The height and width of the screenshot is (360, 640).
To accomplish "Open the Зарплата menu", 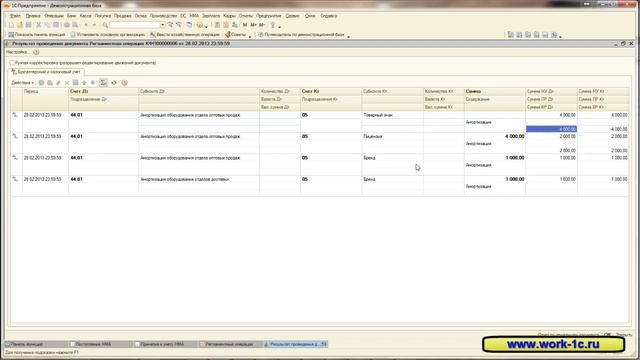I will pyautogui.click(x=211, y=16).
